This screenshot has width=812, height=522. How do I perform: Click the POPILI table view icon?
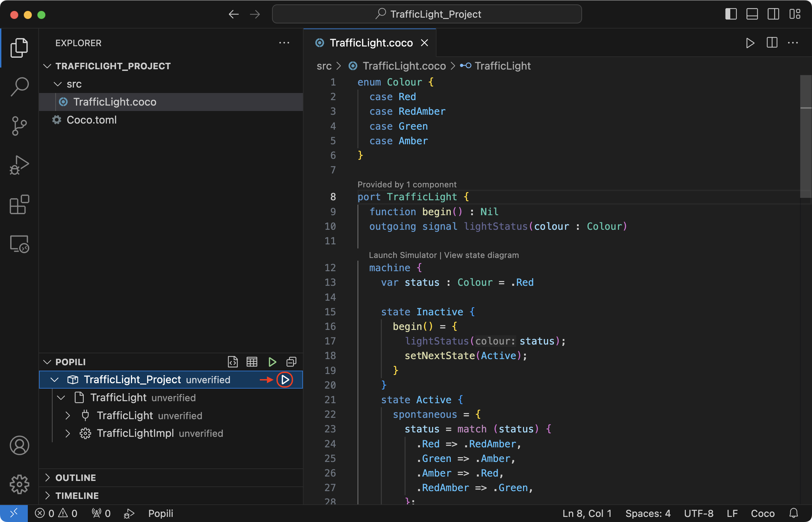tap(252, 362)
